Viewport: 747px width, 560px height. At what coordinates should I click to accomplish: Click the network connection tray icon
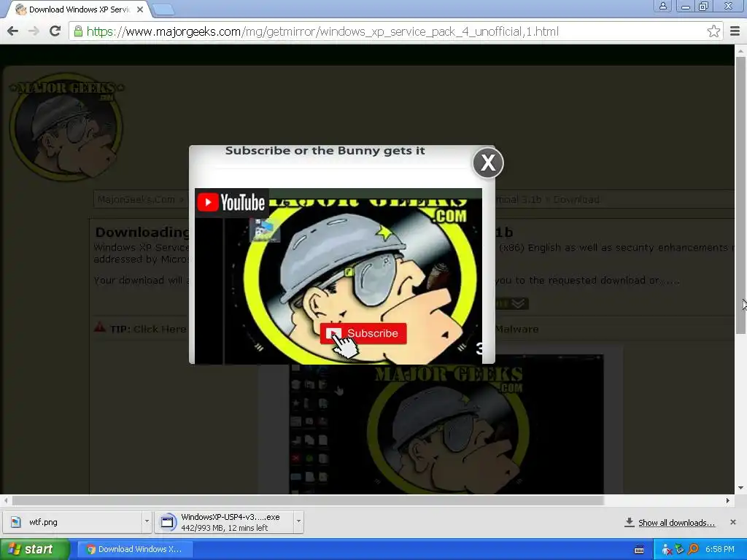[667, 550]
